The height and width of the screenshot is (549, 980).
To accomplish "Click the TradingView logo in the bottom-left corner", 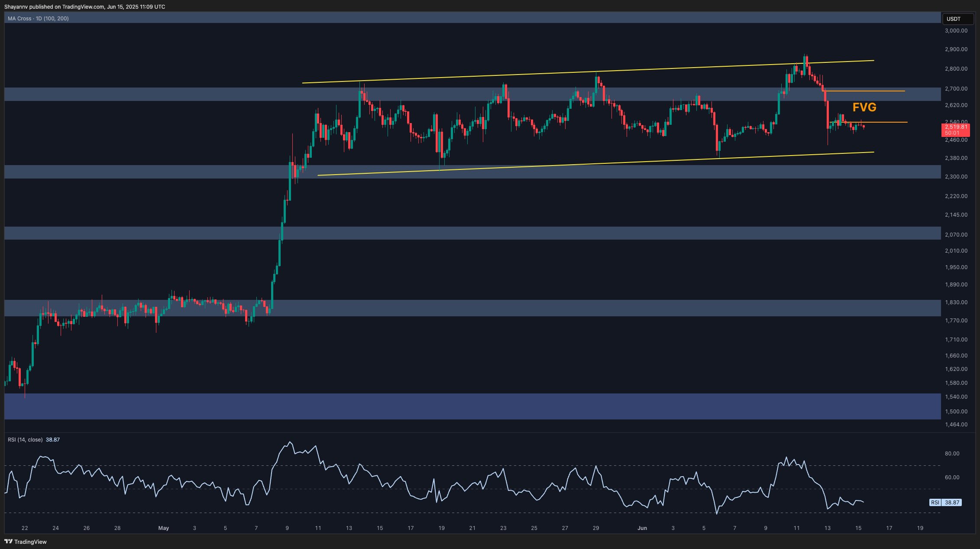I will [x=26, y=542].
